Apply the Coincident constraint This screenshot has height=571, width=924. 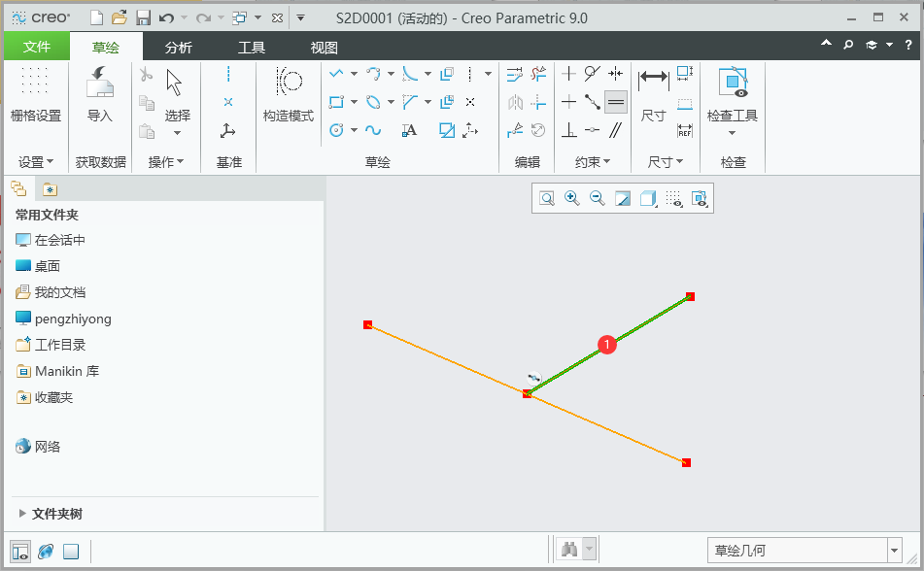click(x=593, y=130)
